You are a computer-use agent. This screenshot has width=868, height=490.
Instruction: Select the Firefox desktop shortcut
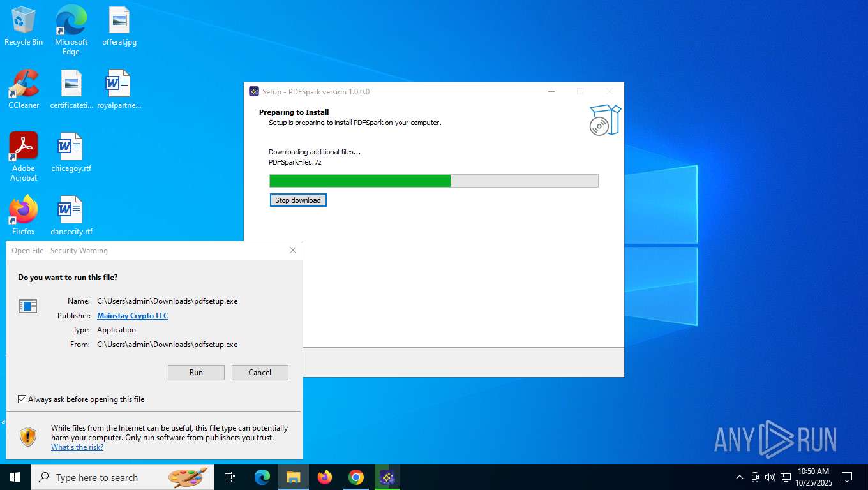click(24, 216)
